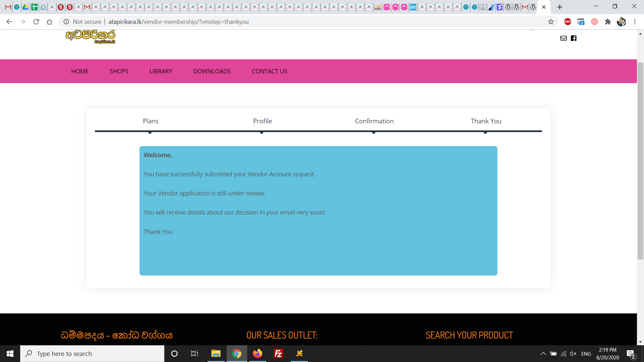644x362 pixels.
Task: Switch to the ibb tab
Action: coord(413,7)
